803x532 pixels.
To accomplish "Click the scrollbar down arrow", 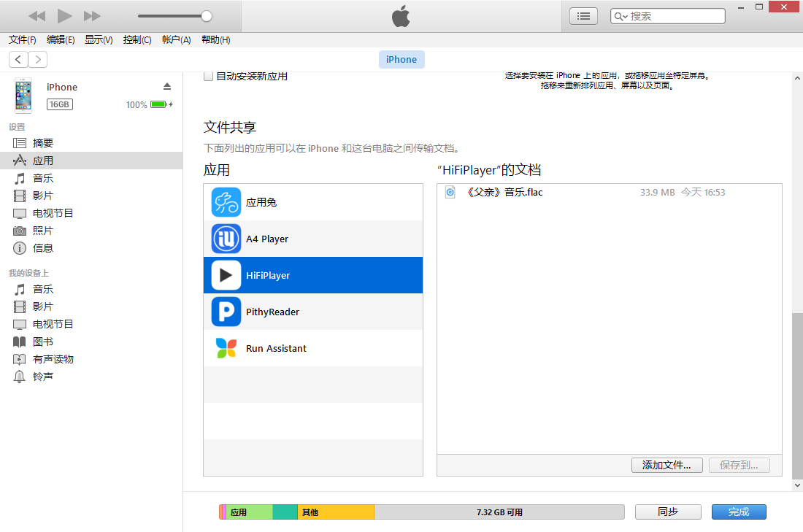I will tap(797, 485).
